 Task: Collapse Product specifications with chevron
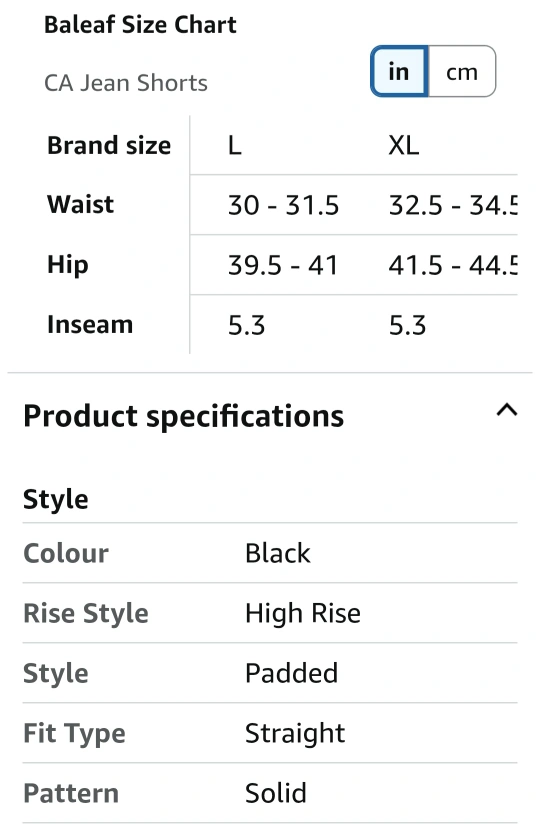click(507, 410)
